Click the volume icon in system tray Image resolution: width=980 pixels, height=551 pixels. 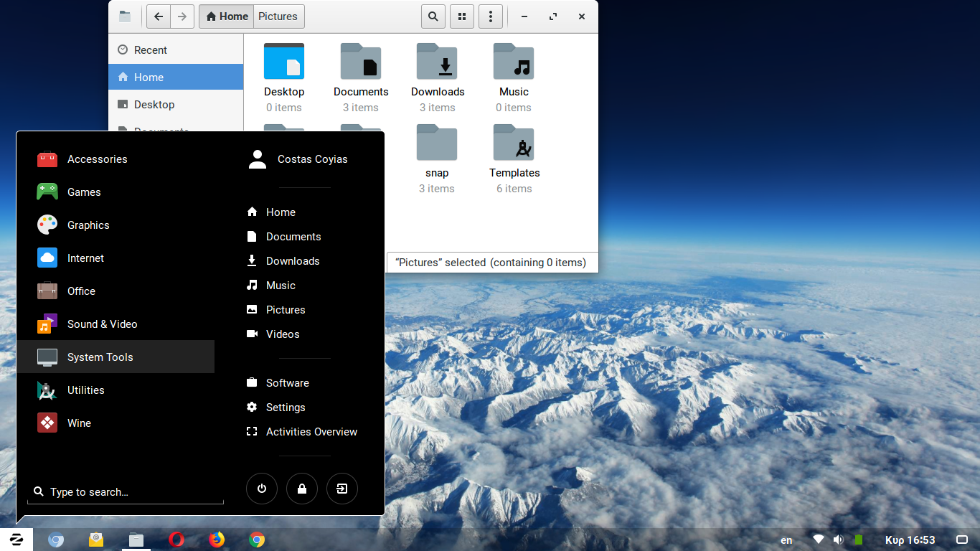pyautogui.click(x=838, y=539)
